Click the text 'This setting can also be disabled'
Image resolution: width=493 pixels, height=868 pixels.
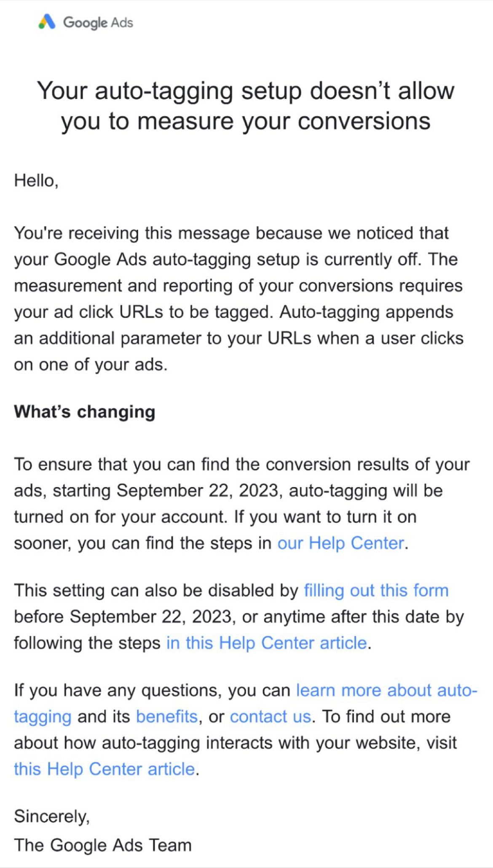pyautogui.click(x=156, y=590)
